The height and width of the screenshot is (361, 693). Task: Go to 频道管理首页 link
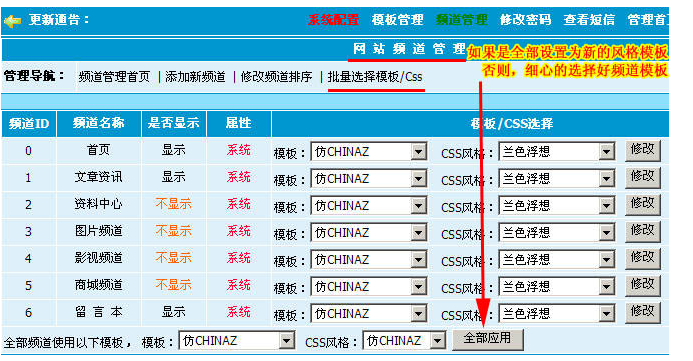click(x=114, y=77)
